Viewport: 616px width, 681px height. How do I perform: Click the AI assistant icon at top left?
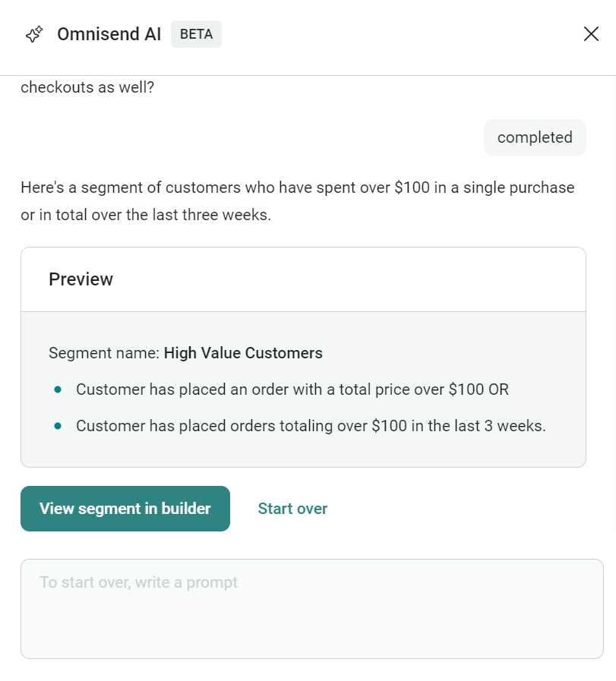(33, 34)
